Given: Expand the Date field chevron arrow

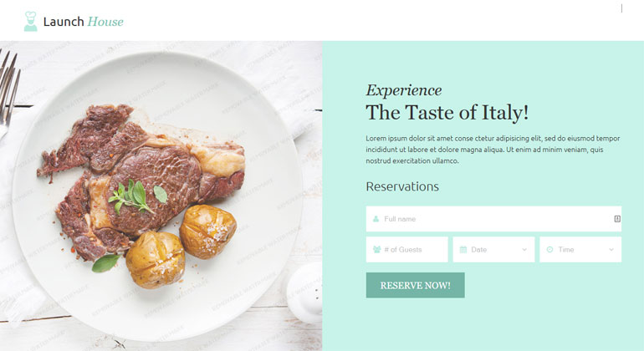Looking at the screenshot, I should click(x=524, y=250).
